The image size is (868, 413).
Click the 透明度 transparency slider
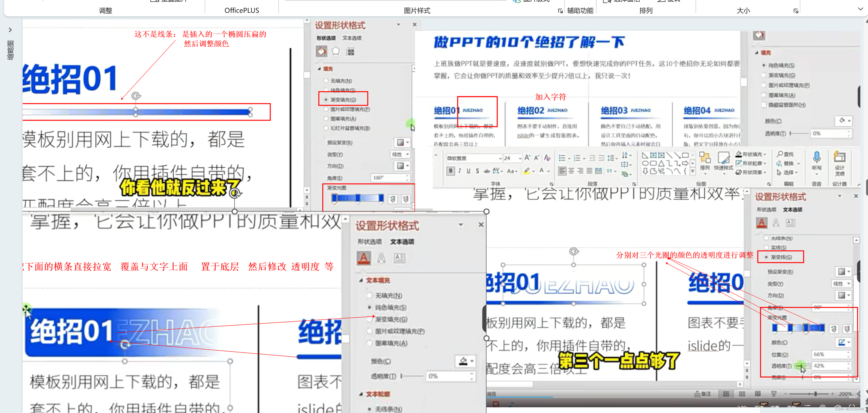[x=803, y=366]
